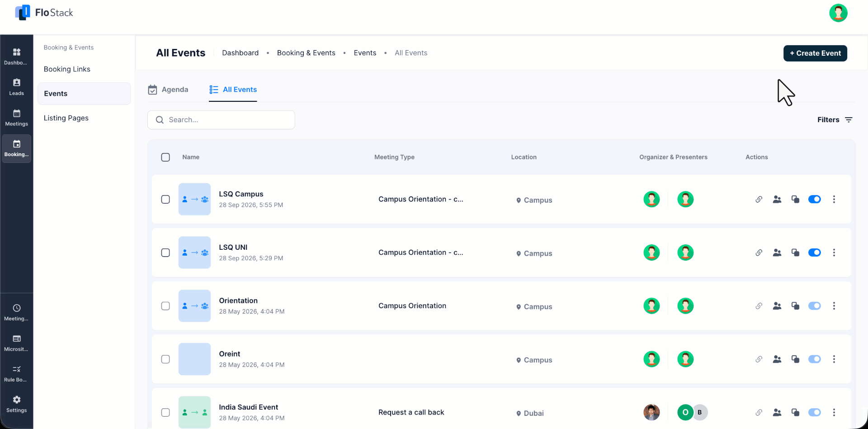Open the Rule Builder sidebar icon
This screenshot has width=868, height=429.
(x=17, y=373)
